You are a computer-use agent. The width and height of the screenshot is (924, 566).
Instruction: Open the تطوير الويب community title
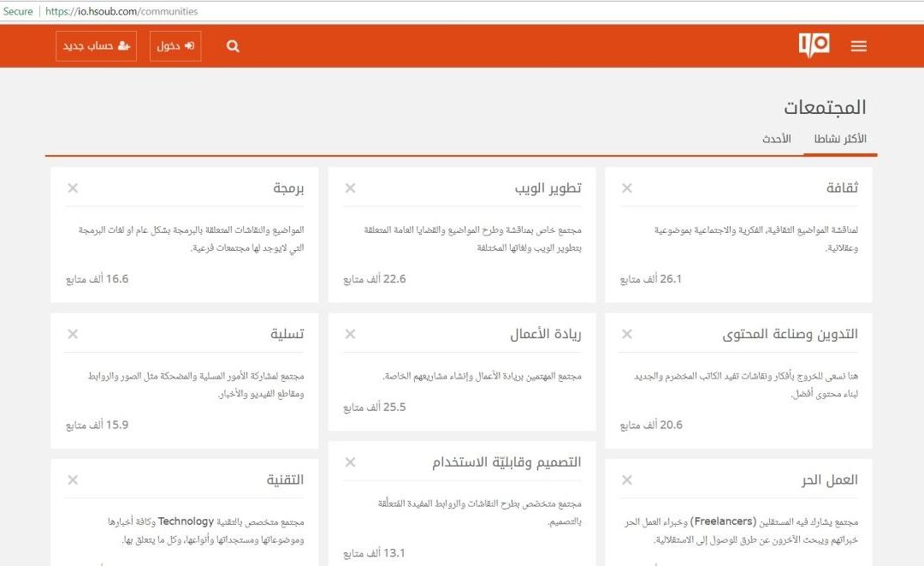tap(548, 188)
